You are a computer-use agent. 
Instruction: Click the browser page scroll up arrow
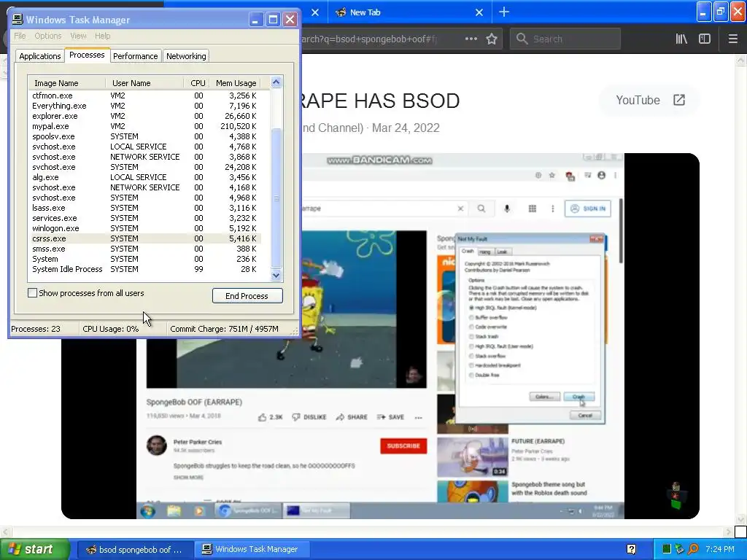(x=741, y=61)
